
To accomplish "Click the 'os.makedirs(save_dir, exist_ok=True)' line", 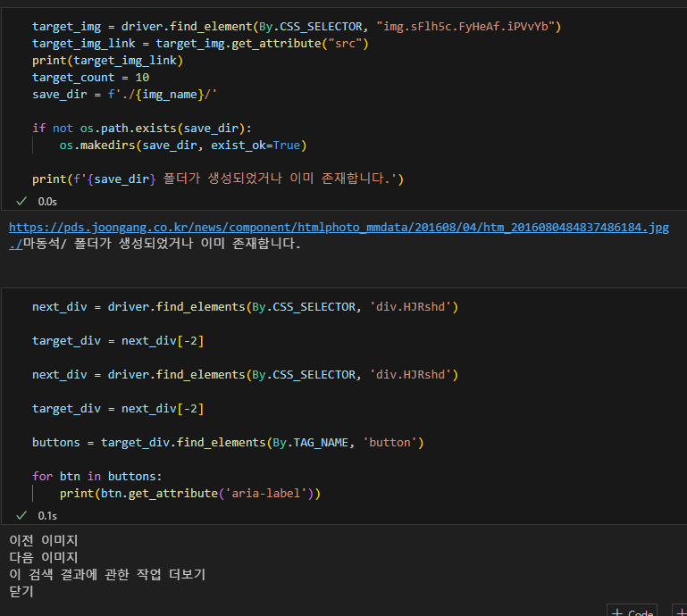I will coord(183,146).
